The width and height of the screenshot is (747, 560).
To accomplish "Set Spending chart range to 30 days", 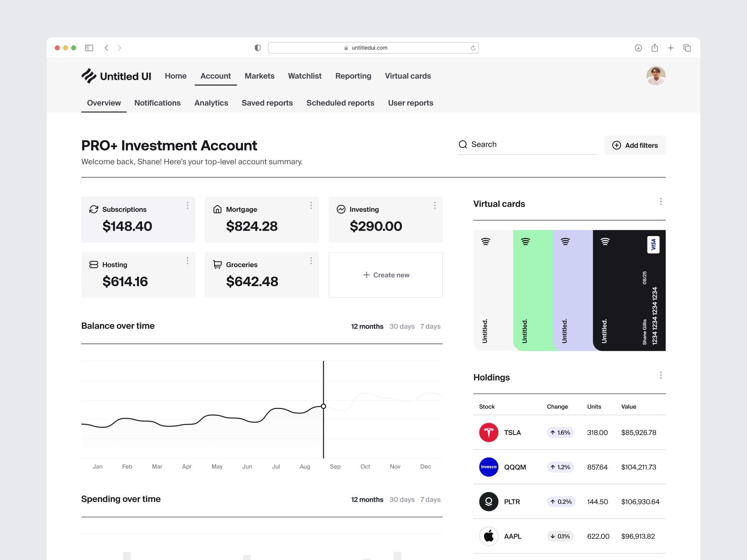I will [402, 499].
